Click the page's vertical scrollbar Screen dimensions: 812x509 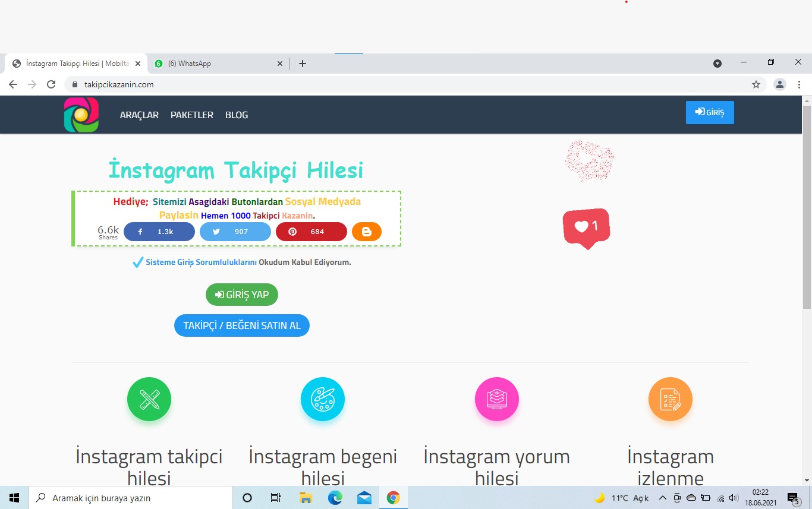[807, 208]
